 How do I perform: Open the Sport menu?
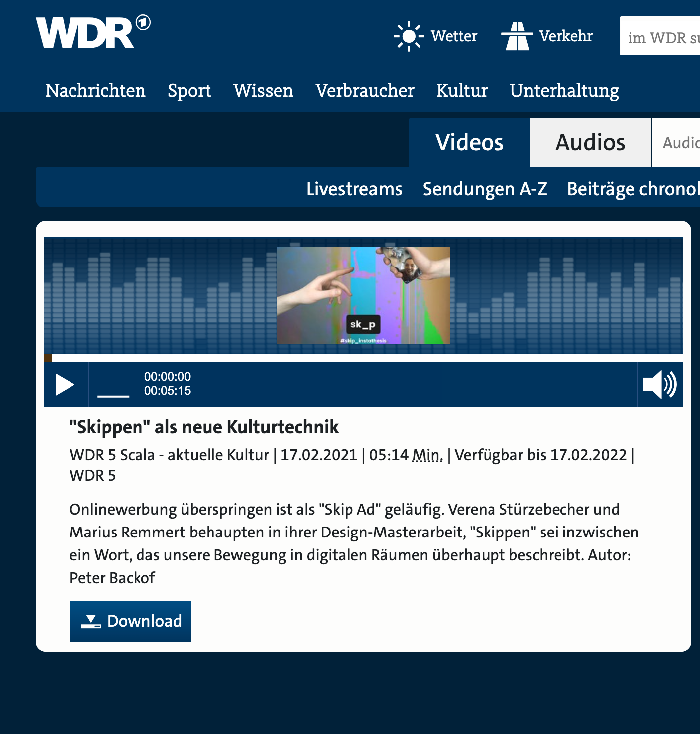189,91
